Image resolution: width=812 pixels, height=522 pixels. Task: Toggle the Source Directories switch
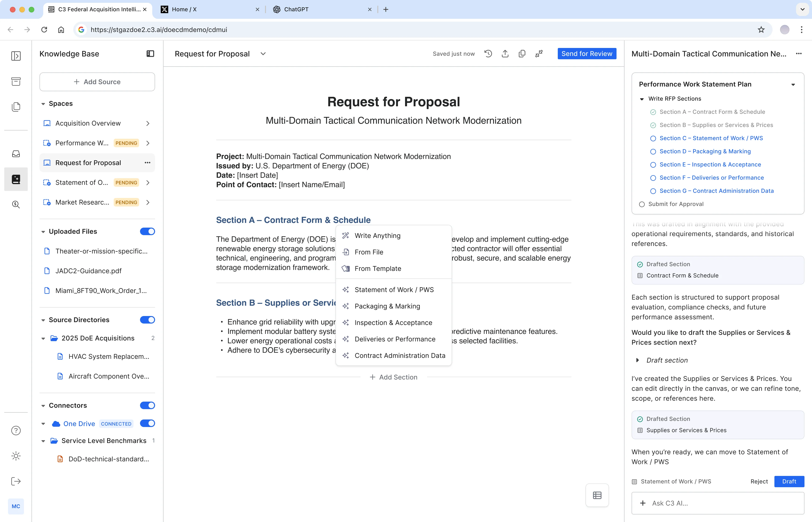(x=147, y=320)
